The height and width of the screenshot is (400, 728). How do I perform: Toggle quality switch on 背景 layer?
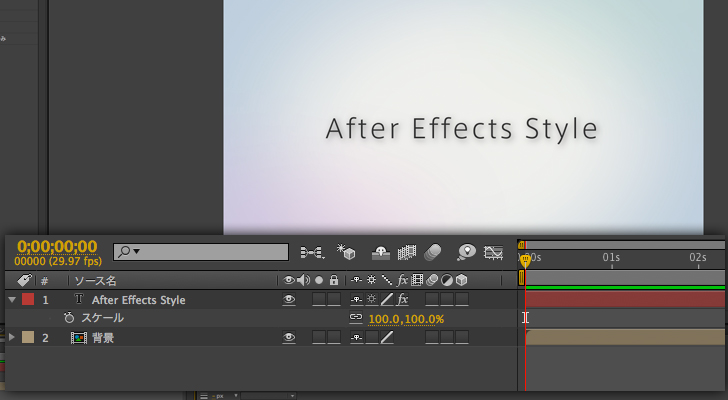pyautogui.click(x=387, y=337)
